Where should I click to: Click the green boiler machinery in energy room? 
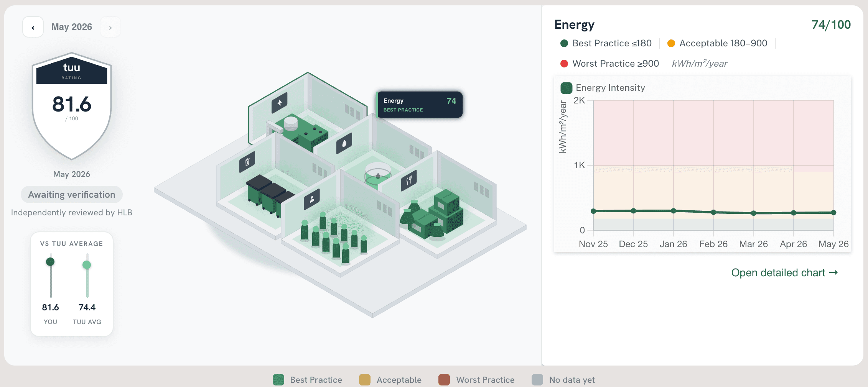[303, 133]
